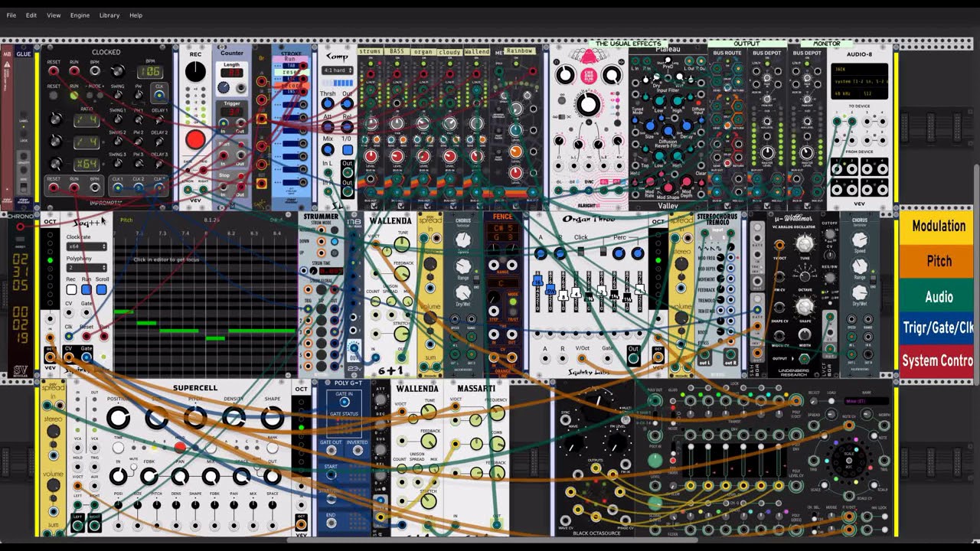Click the red button on Supercell
The image size is (980, 551).
[180, 446]
